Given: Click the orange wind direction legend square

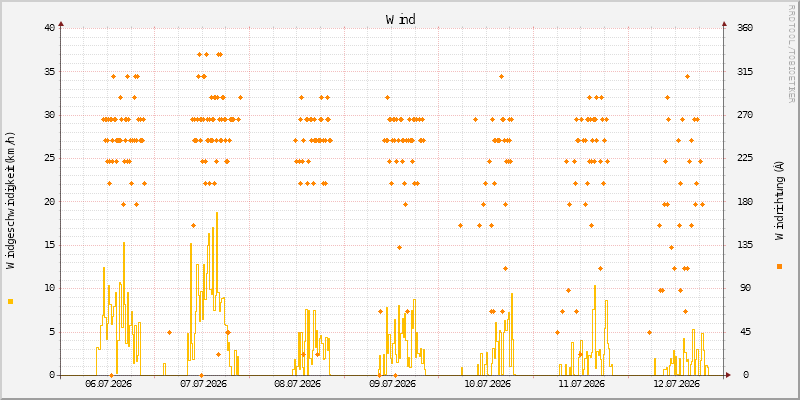Looking at the screenshot, I should click(779, 266).
